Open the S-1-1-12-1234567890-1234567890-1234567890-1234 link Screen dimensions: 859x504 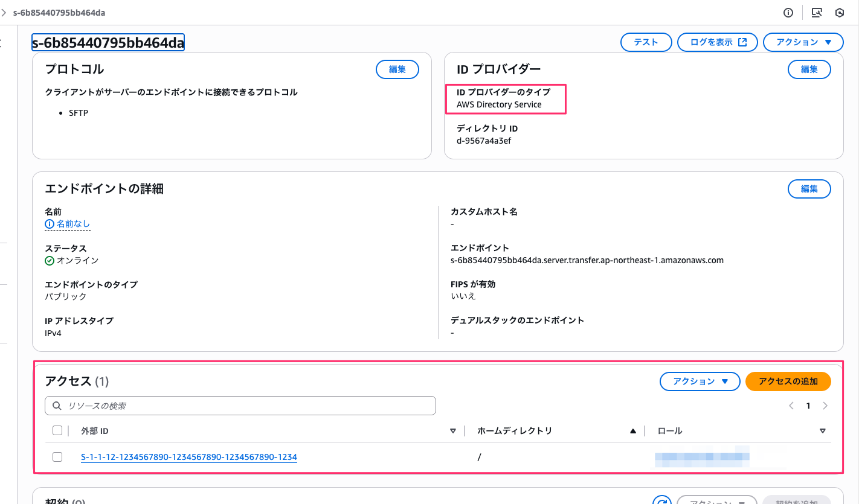pyautogui.click(x=189, y=457)
